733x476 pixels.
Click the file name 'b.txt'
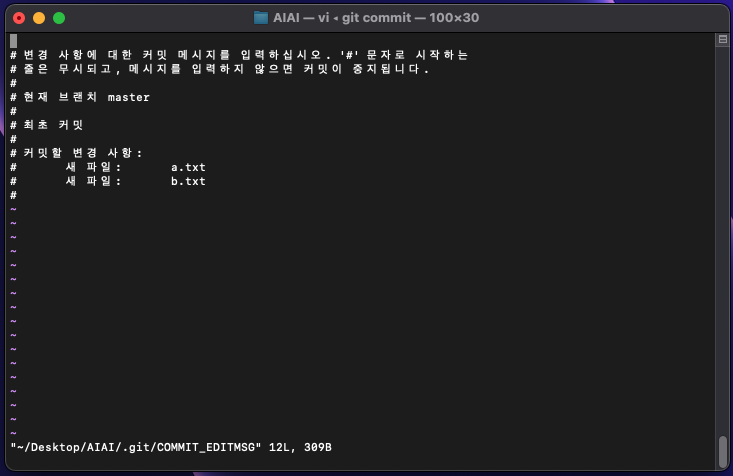pyautogui.click(x=188, y=181)
